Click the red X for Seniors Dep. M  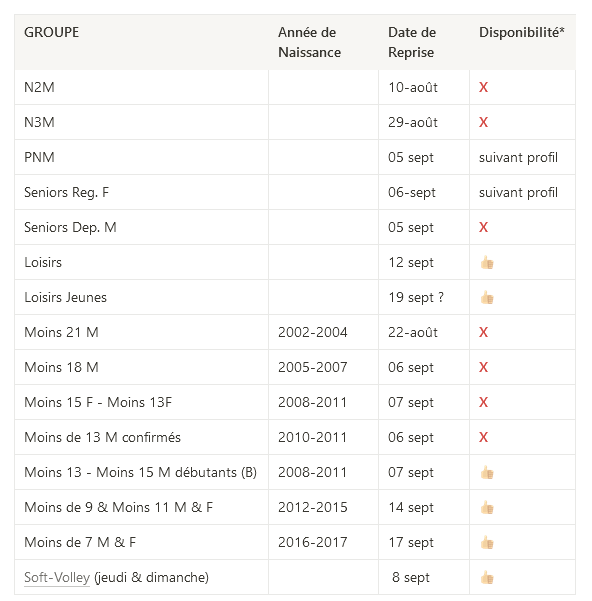coord(483,227)
